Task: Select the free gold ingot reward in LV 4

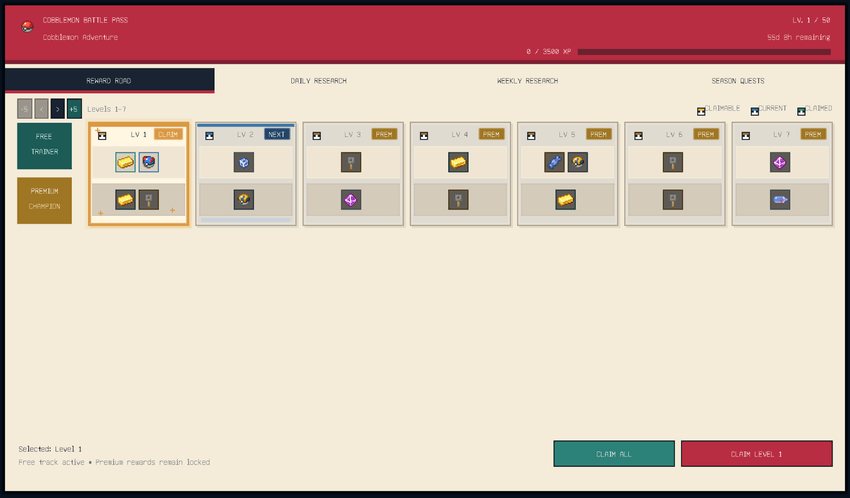Action: click(458, 162)
